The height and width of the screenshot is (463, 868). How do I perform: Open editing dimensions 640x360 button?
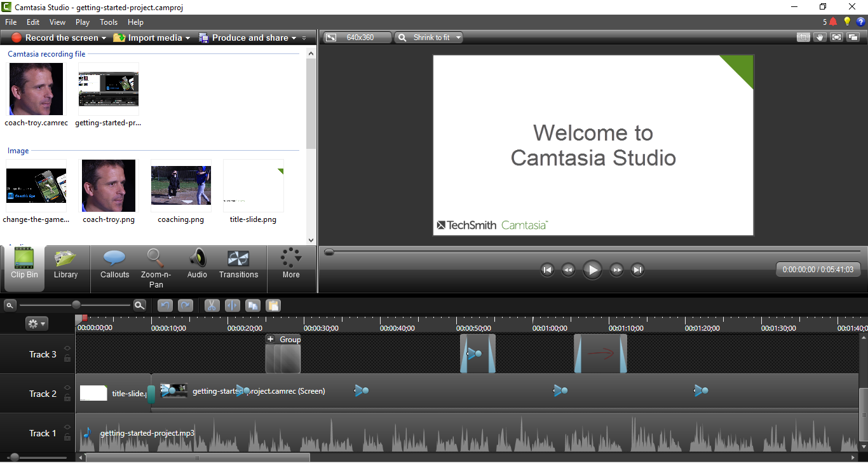click(358, 38)
